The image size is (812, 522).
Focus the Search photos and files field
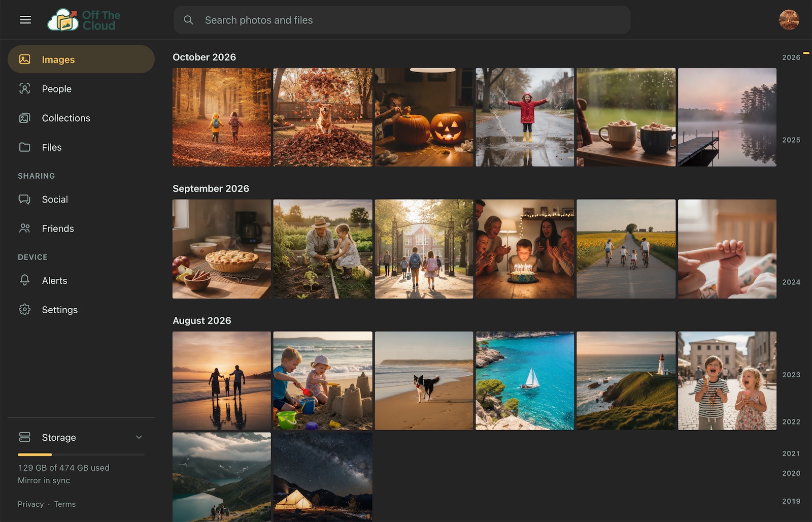pos(402,20)
